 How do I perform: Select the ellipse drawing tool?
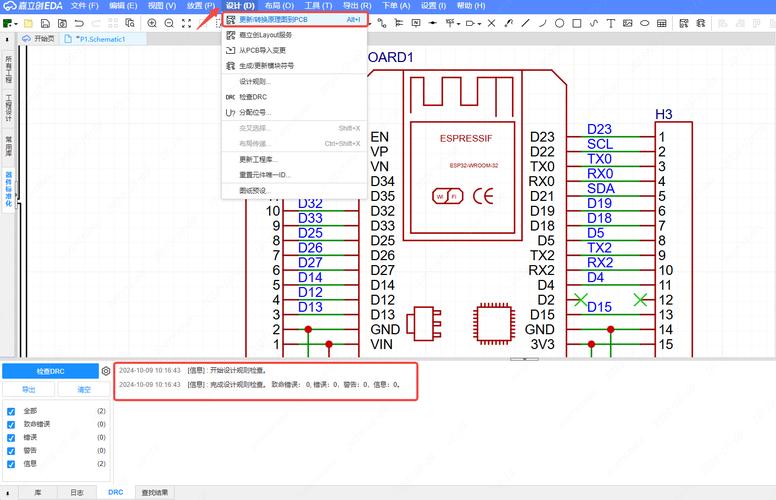pyautogui.click(x=644, y=23)
